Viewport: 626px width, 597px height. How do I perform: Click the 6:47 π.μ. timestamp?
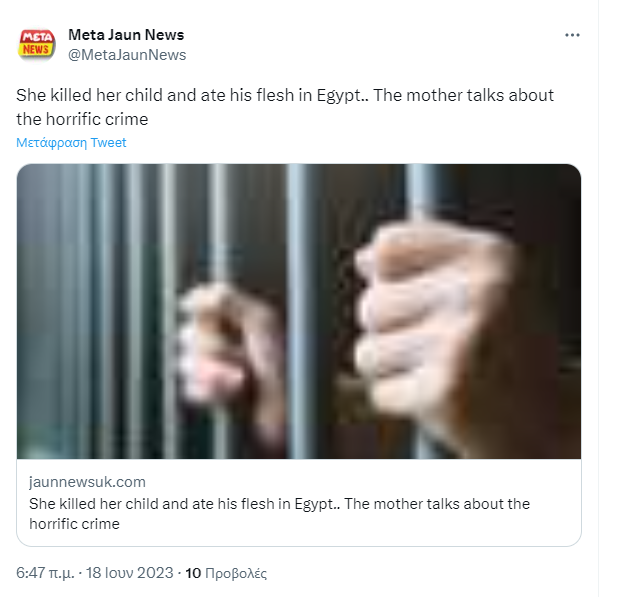tap(45, 573)
